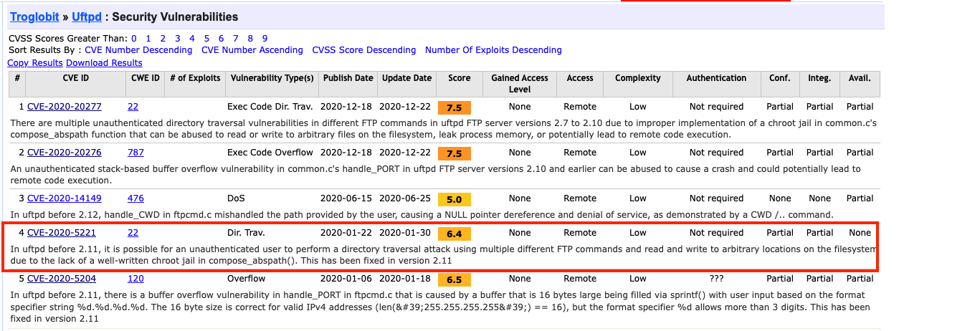
Task: Filter CVSS scores greater than 9
Action: click(x=265, y=38)
